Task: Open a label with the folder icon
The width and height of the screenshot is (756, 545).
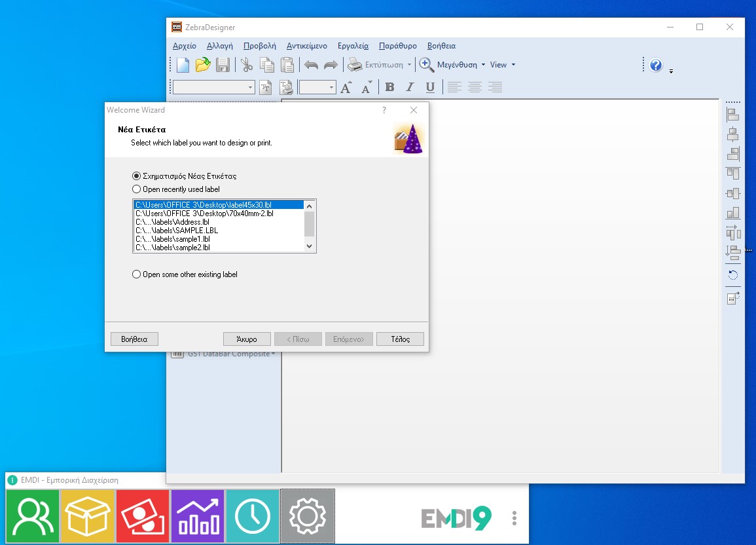Action: click(x=203, y=65)
